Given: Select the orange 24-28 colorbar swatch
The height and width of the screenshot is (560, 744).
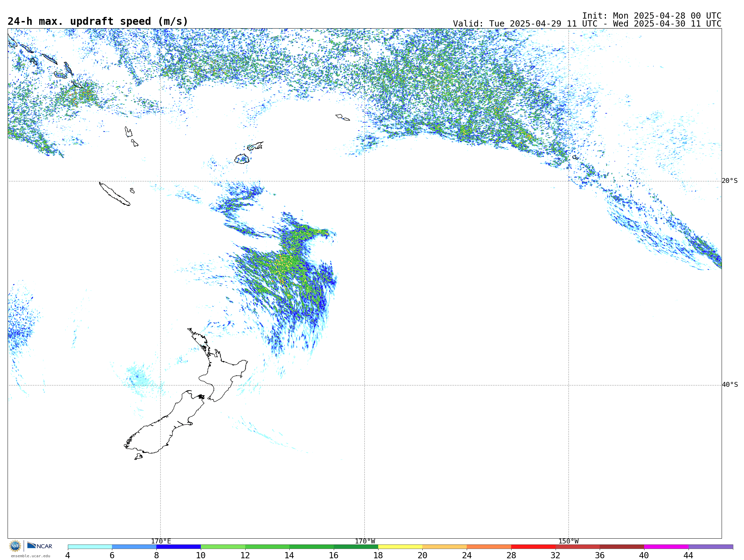Looking at the screenshot, I should (x=489, y=547).
